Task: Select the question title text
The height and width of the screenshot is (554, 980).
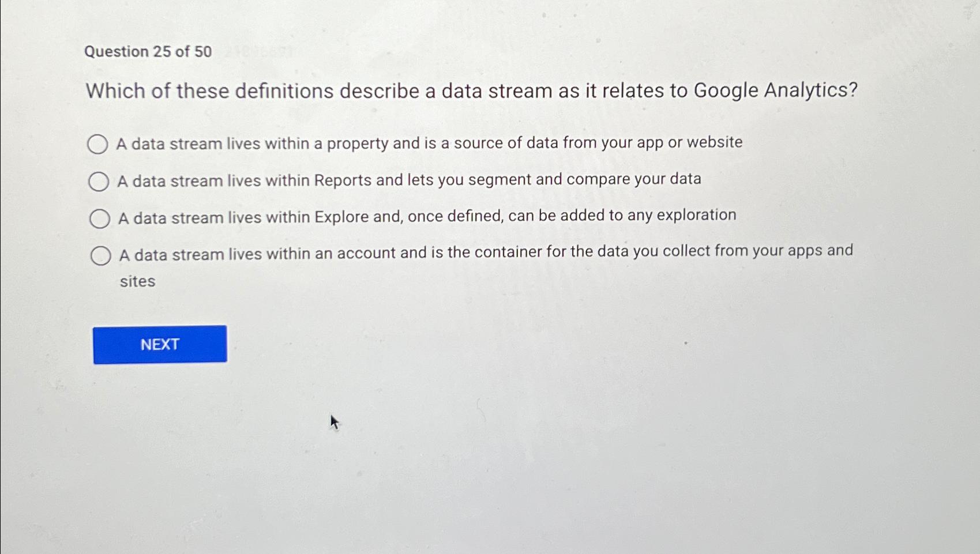Action: coord(470,91)
